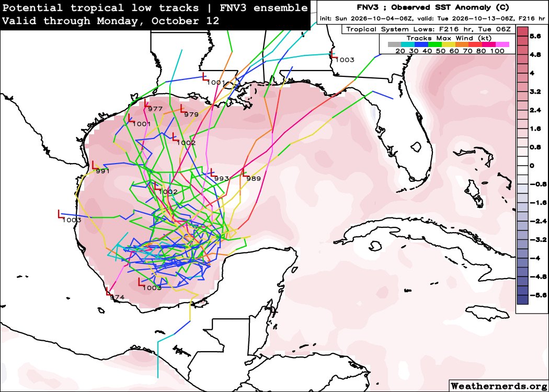
Task: Click the '-0.8' colorbar label
Action: click(x=538, y=185)
